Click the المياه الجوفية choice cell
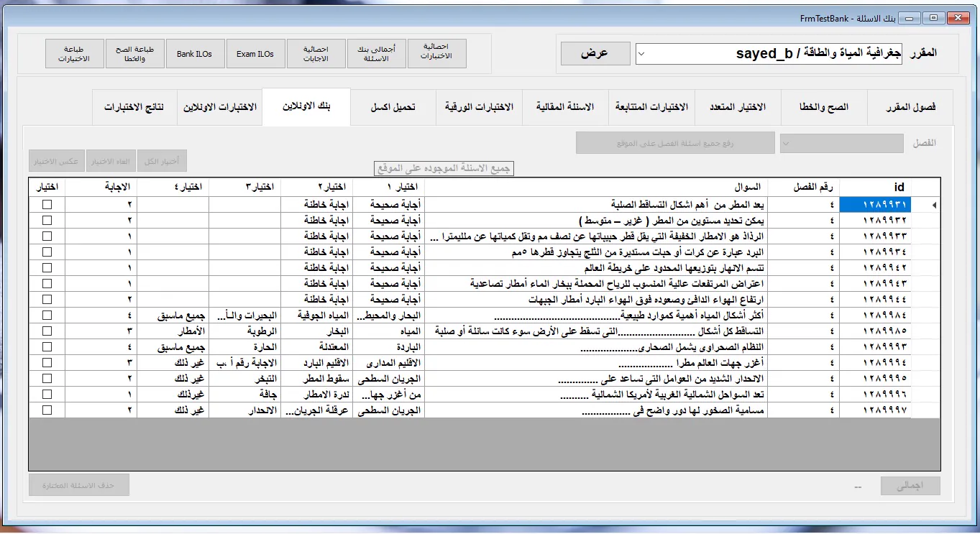This screenshot has height=534, width=980. tap(316, 316)
